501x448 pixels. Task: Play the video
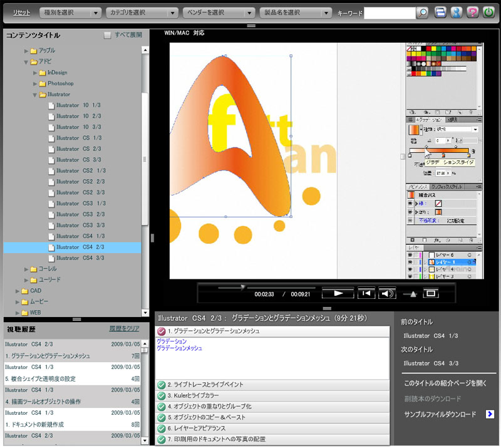point(338,293)
